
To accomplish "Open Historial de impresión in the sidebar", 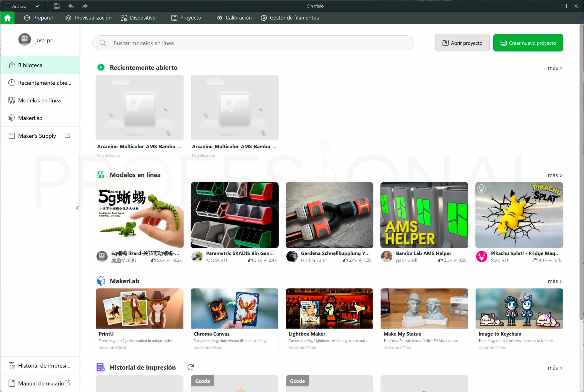I will point(40,365).
